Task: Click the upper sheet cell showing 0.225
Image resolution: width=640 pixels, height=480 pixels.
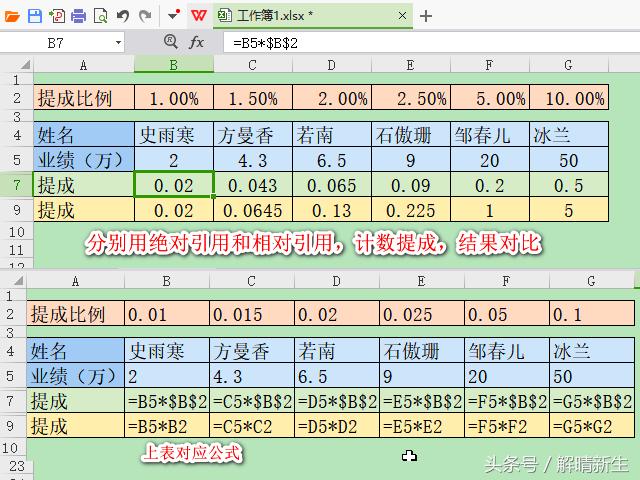Action: point(411,210)
